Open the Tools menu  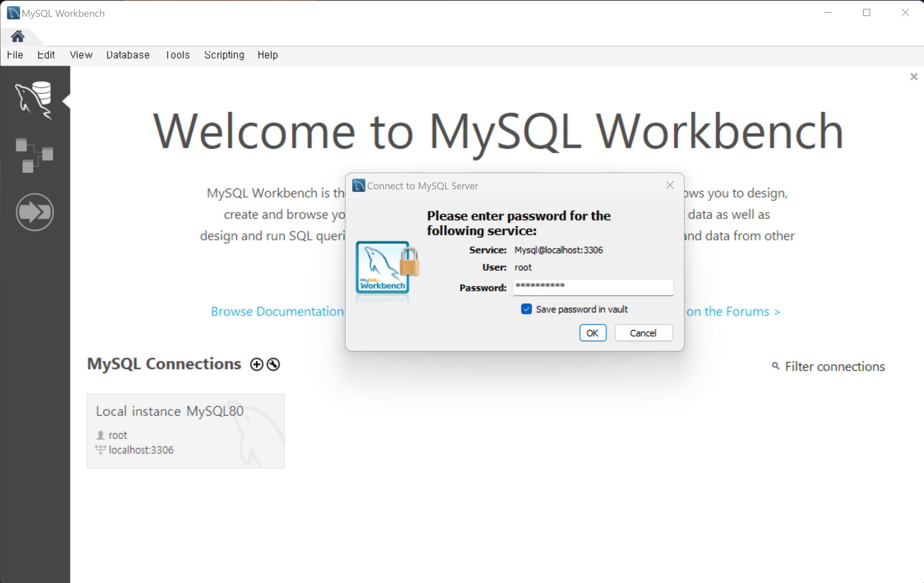click(x=177, y=55)
